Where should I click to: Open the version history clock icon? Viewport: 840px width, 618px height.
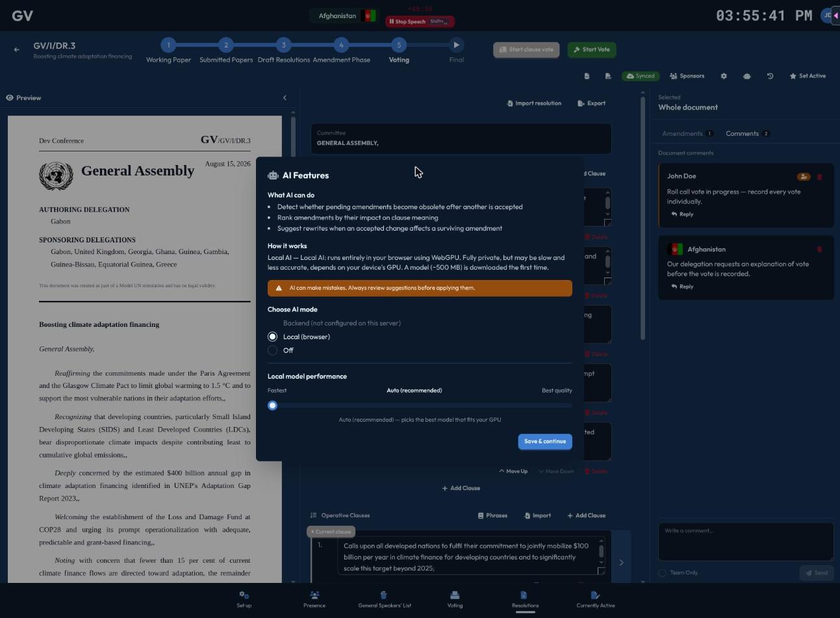click(x=770, y=76)
